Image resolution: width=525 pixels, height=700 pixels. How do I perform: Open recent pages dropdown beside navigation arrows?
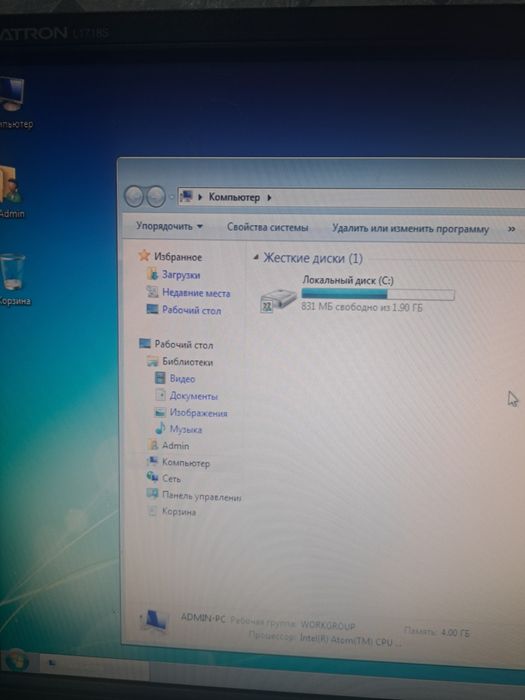click(x=171, y=197)
